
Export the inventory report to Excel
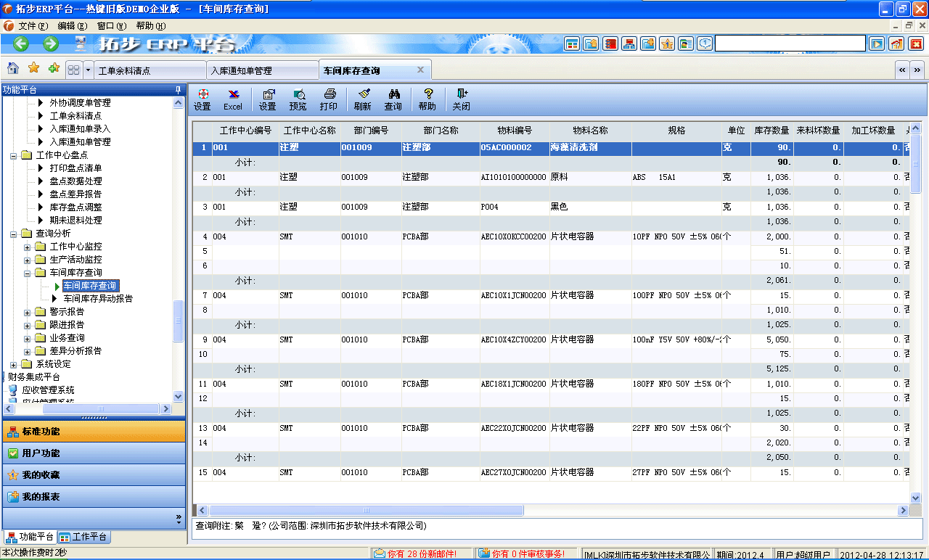pos(232,99)
